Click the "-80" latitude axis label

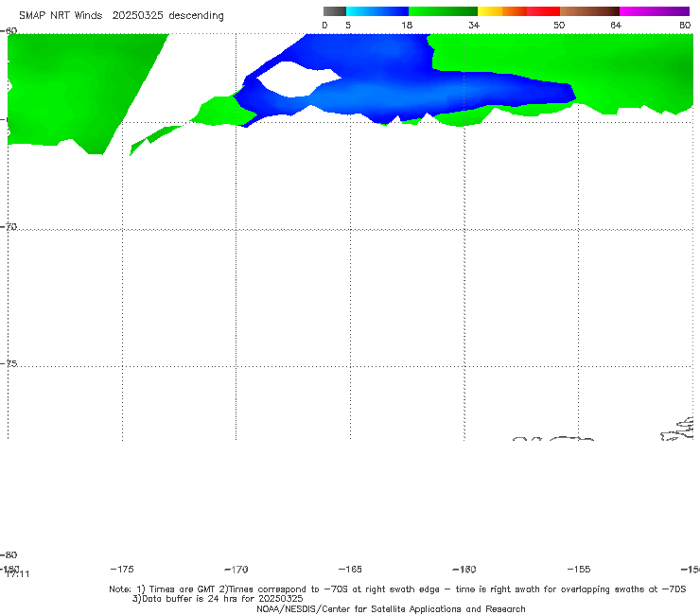pos(9,554)
